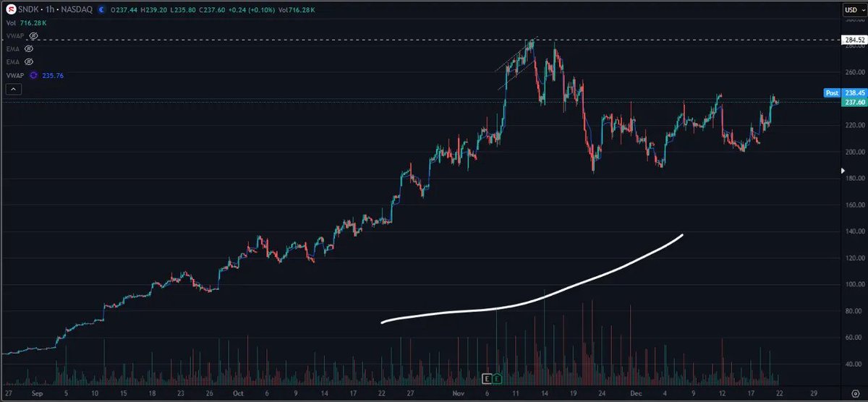The width and height of the screenshot is (868, 402).
Task: Click the 284.52 price line label
Action: click(854, 40)
